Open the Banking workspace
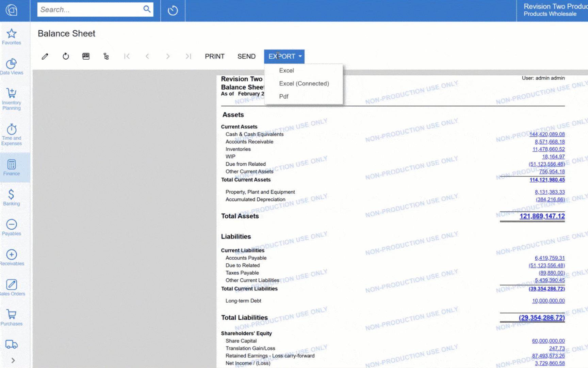 tap(12, 198)
